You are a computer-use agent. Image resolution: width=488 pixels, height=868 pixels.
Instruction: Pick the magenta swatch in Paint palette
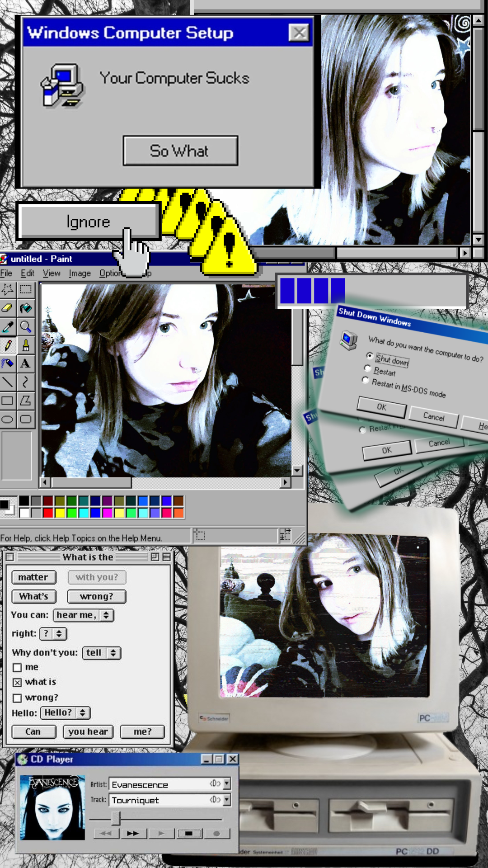[x=107, y=513]
